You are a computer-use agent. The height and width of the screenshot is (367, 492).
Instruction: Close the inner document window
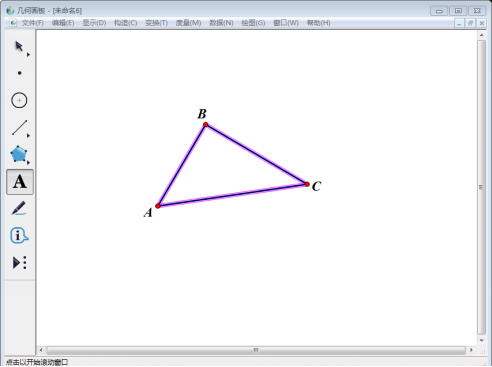(482, 23)
